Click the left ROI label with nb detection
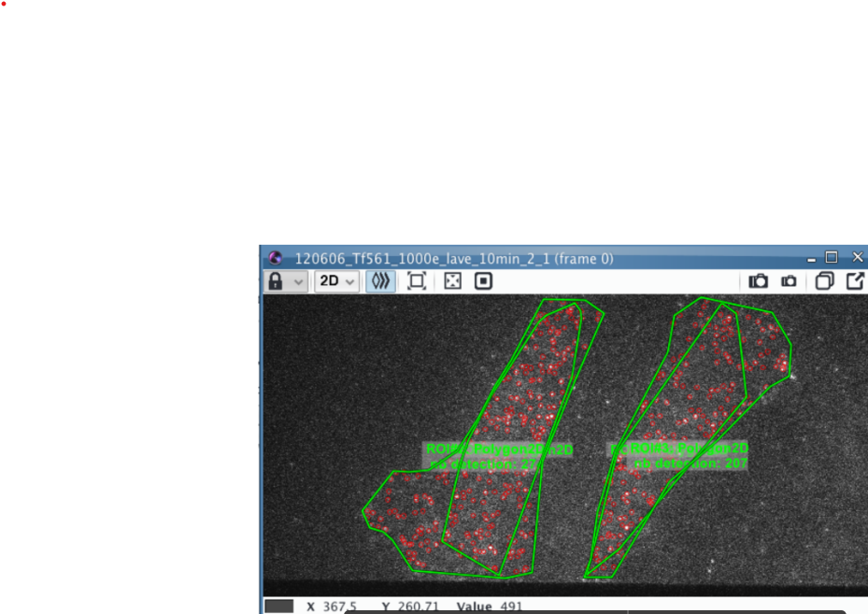 coord(484,464)
